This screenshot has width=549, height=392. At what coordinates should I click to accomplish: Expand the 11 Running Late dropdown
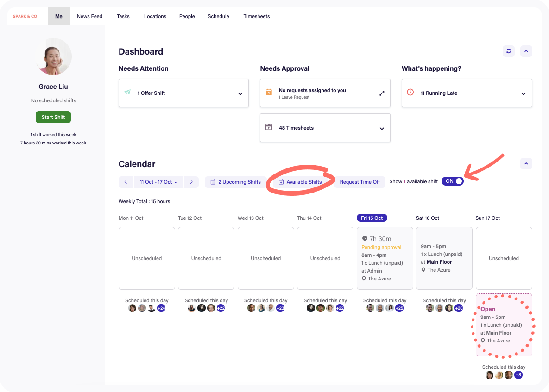point(523,93)
